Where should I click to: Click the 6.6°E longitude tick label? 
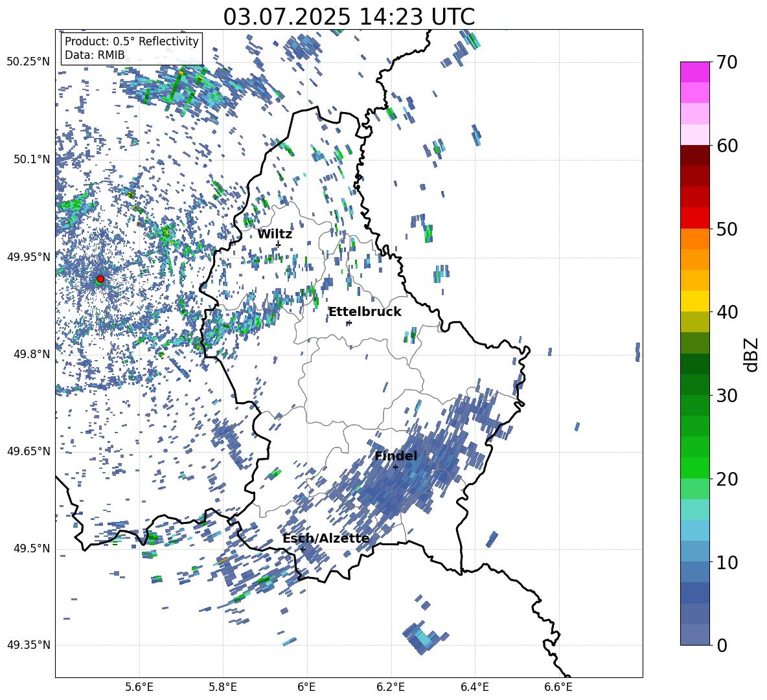click(558, 687)
